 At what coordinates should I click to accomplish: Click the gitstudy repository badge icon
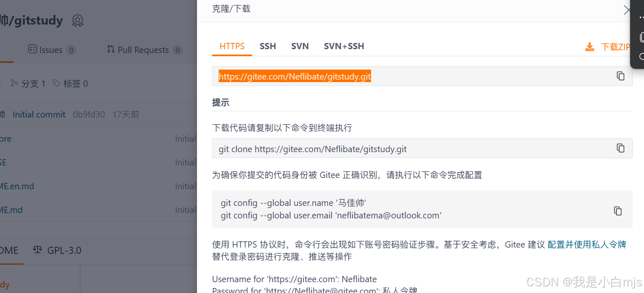coord(78,20)
